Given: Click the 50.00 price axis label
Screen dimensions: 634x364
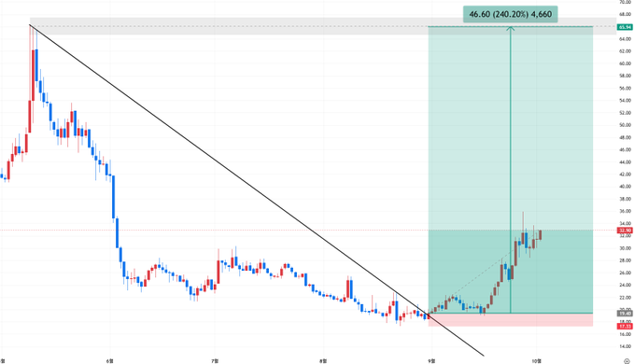Looking at the screenshot, I should [x=625, y=125].
